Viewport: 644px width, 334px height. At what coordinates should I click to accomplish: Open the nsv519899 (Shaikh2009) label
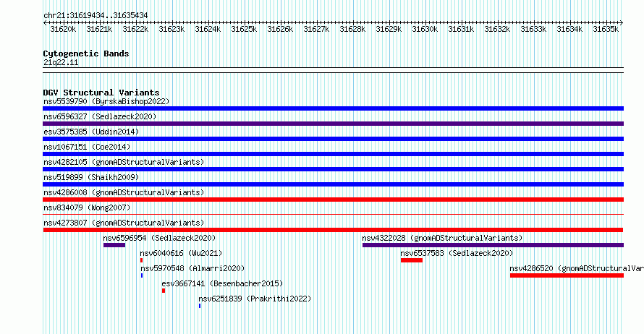pos(91,177)
